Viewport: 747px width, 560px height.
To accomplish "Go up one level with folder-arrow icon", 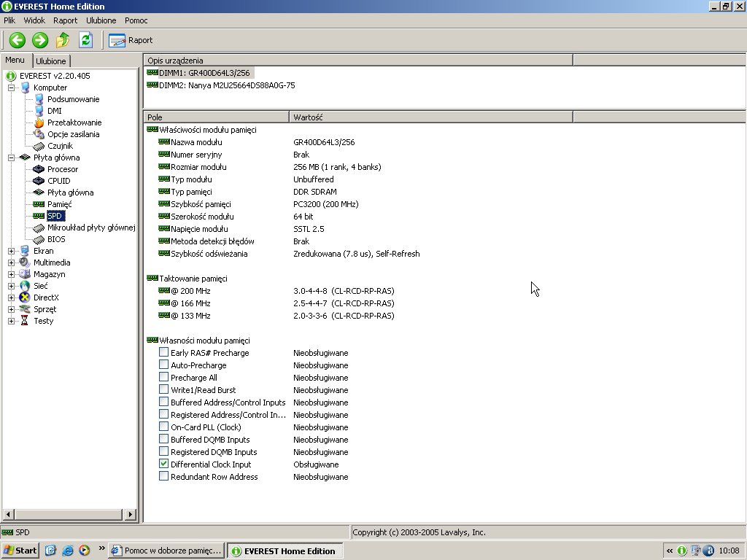I will (x=63, y=40).
